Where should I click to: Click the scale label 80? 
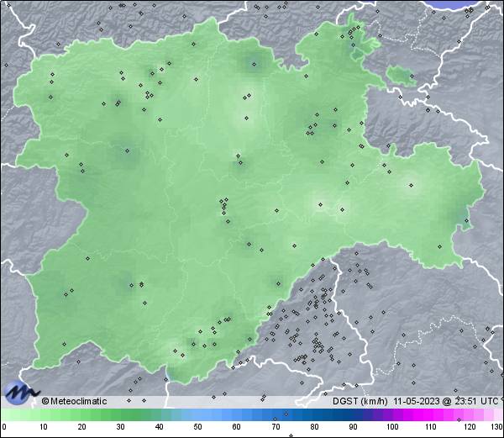314,427
